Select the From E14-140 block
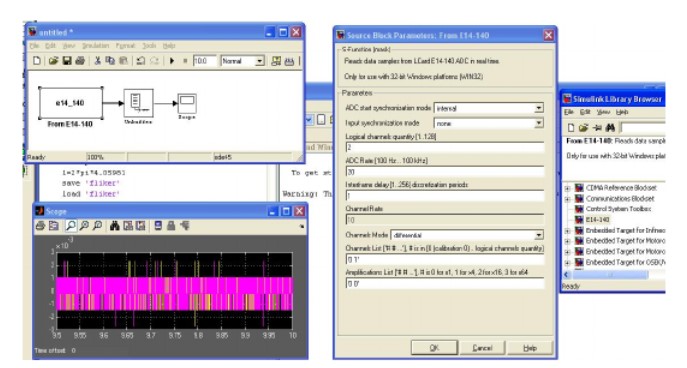The width and height of the screenshot is (687, 368). click(71, 103)
